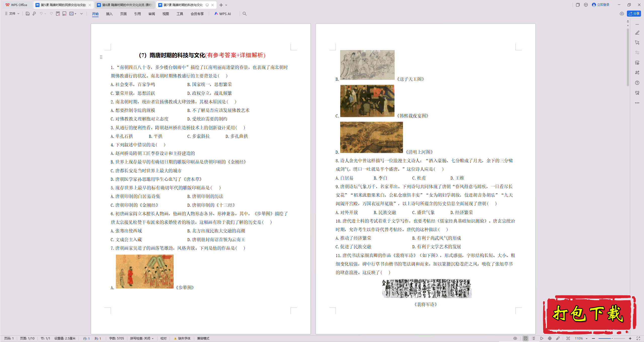Toggle eye protection mode in status bar
The image size is (644, 342).
click(515, 338)
